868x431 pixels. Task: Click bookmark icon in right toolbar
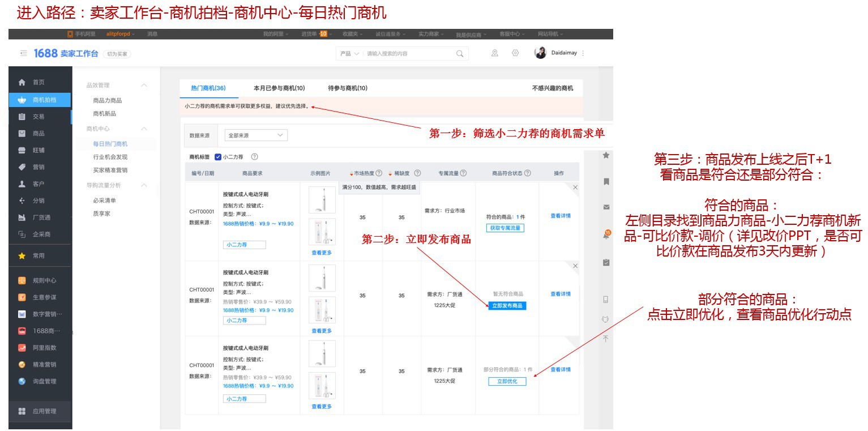pos(606,182)
